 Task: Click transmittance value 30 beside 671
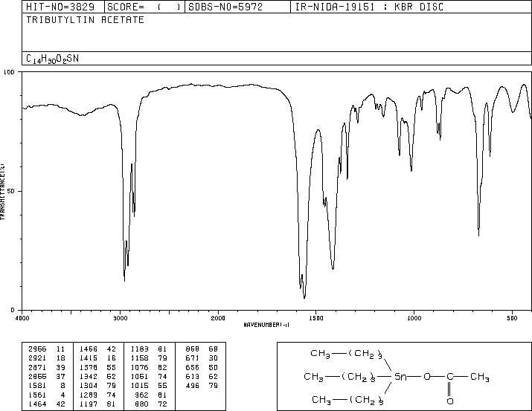pos(213,358)
